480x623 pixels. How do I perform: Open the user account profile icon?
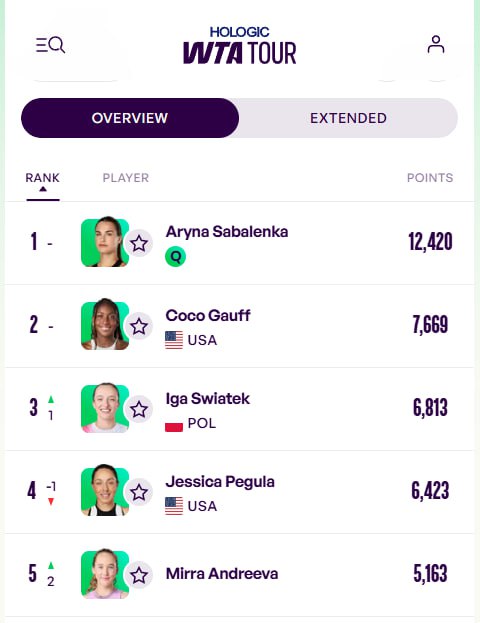coord(436,44)
